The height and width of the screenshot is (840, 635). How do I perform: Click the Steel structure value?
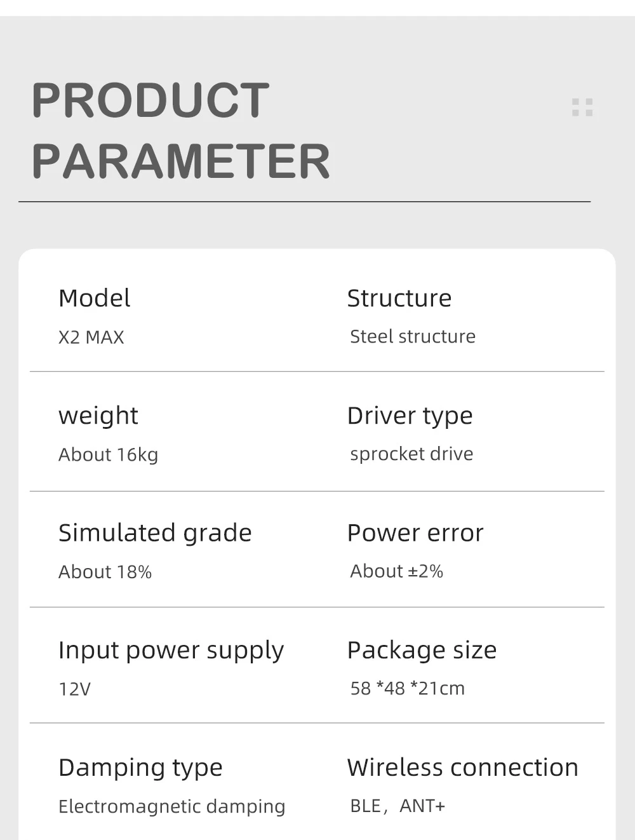click(413, 336)
